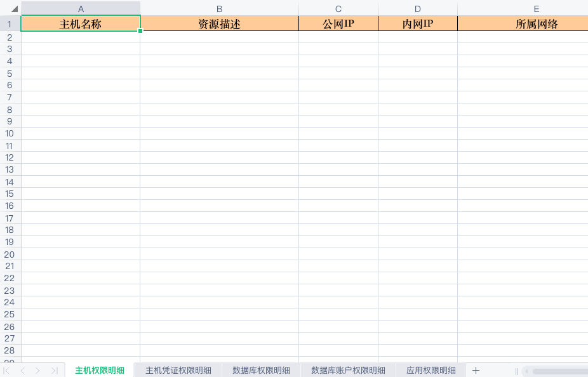Select row 10 header
This screenshot has width=588, height=377.
(x=10, y=133)
